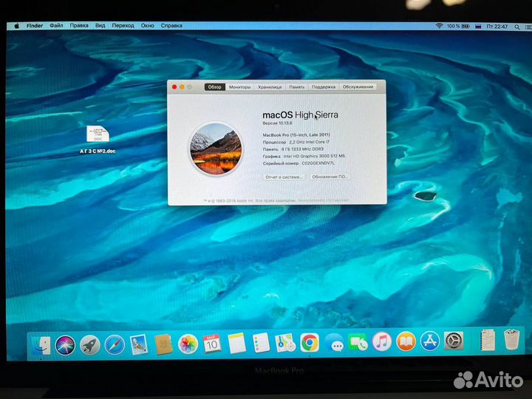Open Maps app in the Dock
Screen dimensions: 532x399
coord(285,343)
